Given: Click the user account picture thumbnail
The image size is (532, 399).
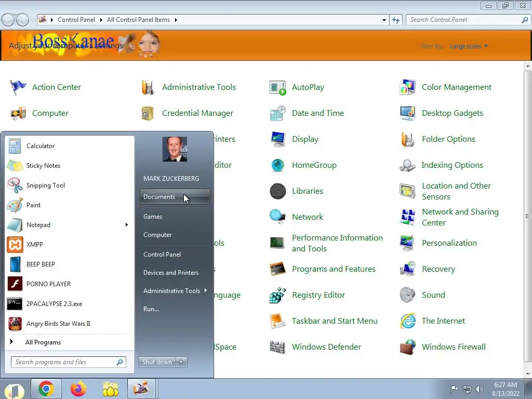Looking at the screenshot, I should [x=175, y=149].
